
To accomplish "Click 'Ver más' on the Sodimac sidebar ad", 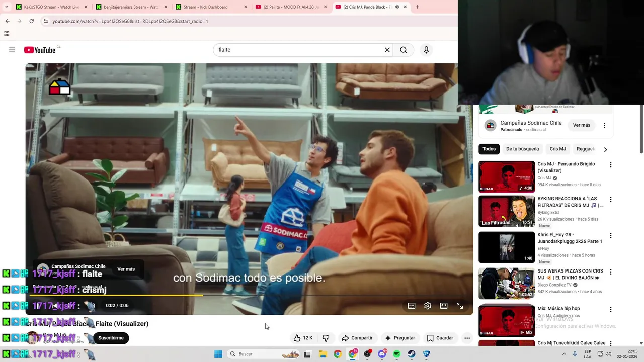I will coord(582,125).
